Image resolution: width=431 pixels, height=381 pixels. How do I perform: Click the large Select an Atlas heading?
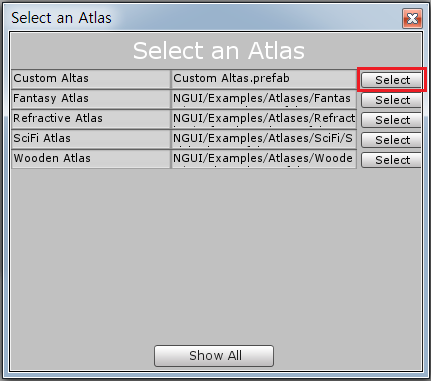pyautogui.click(x=219, y=51)
